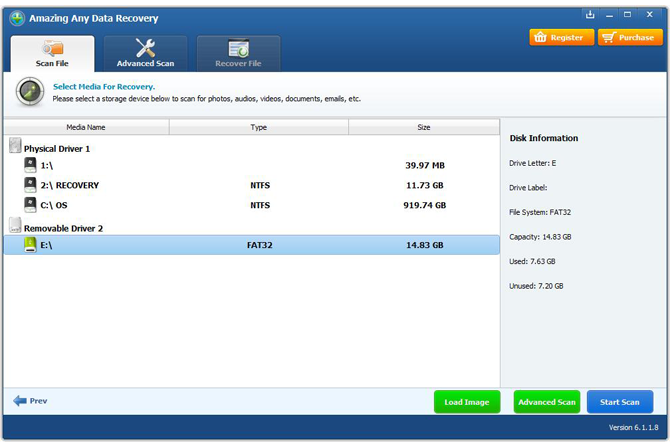Click NTFS type for C:\ OS
The height and width of the screenshot is (447, 670).
pos(260,205)
